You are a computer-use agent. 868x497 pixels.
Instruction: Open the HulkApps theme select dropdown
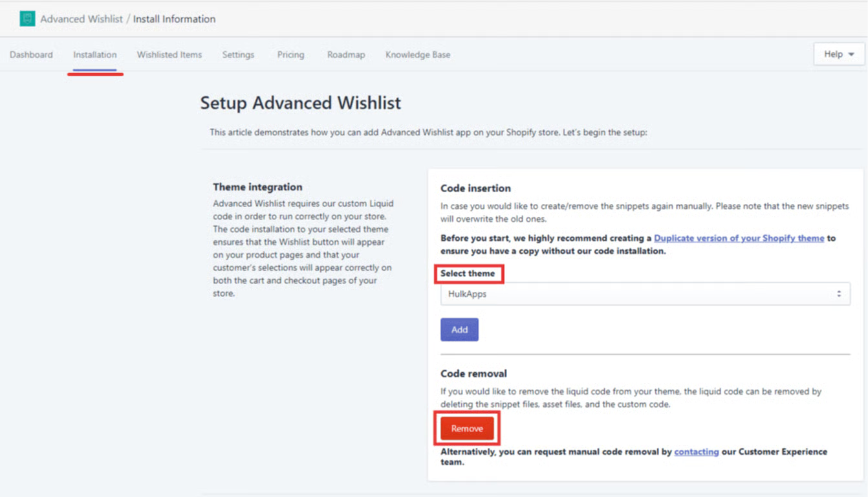pyautogui.click(x=646, y=294)
